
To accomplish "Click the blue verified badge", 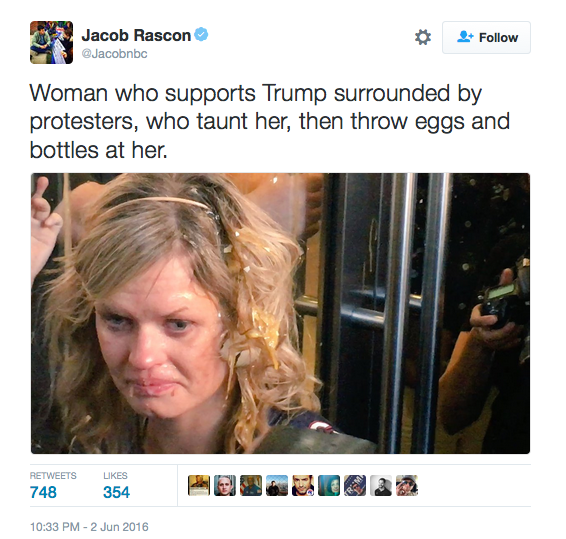I will point(201,35).
